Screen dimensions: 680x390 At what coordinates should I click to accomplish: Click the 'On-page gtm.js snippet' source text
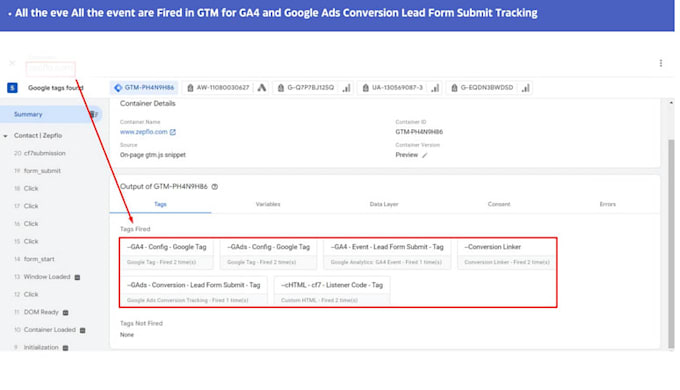point(153,155)
